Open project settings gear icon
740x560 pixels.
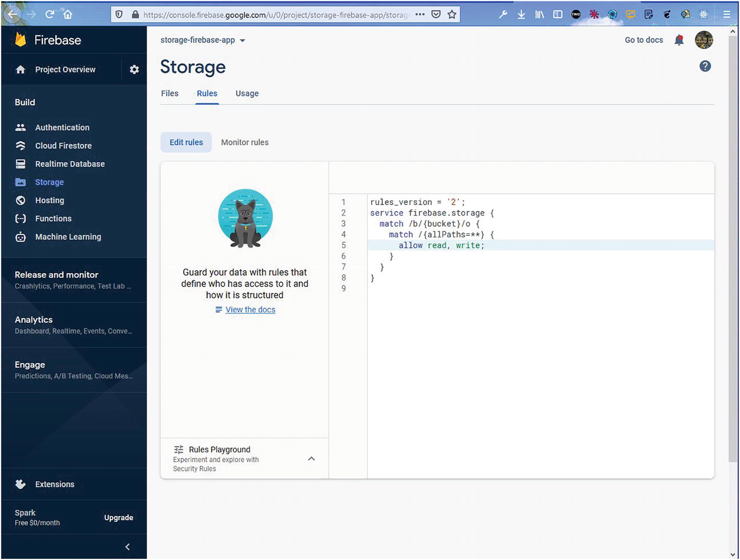[134, 69]
